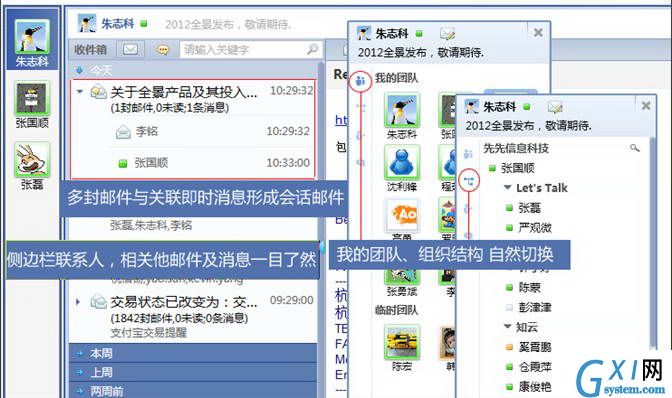Close the 先先信息科技 organization panel

click(646, 105)
